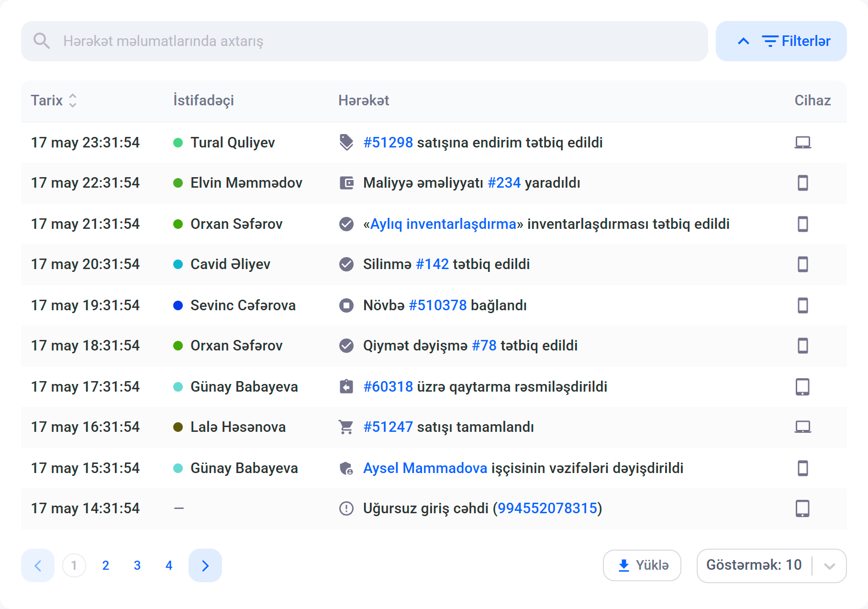
Task: Click the search magnifier icon
Action: pyautogui.click(x=42, y=41)
